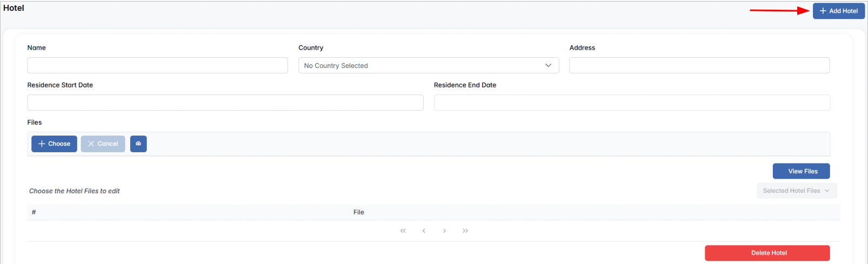Click the Add Hotel button
The width and height of the screenshot is (868, 264).
point(838,11)
